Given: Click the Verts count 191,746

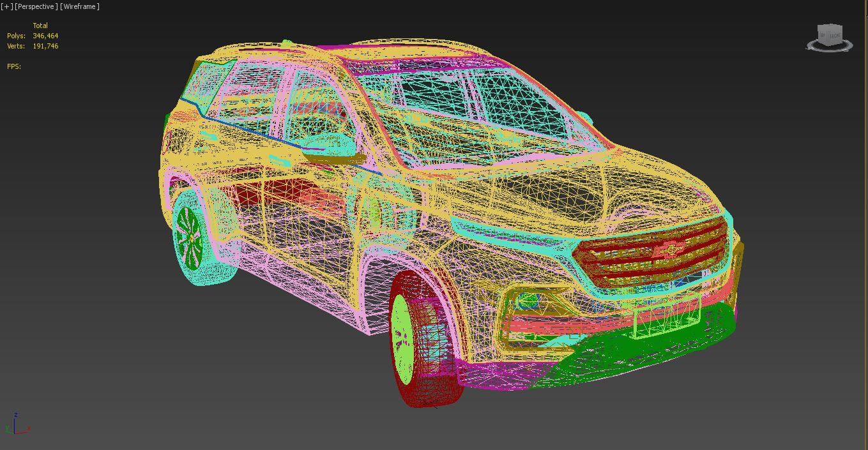Looking at the screenshot, I should (45, 47).
